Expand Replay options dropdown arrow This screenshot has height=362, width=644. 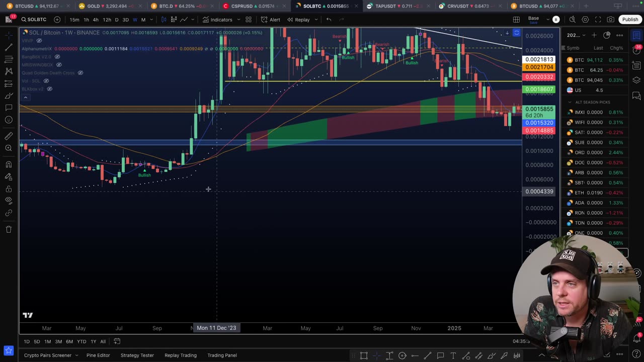(x=316, y=20)
